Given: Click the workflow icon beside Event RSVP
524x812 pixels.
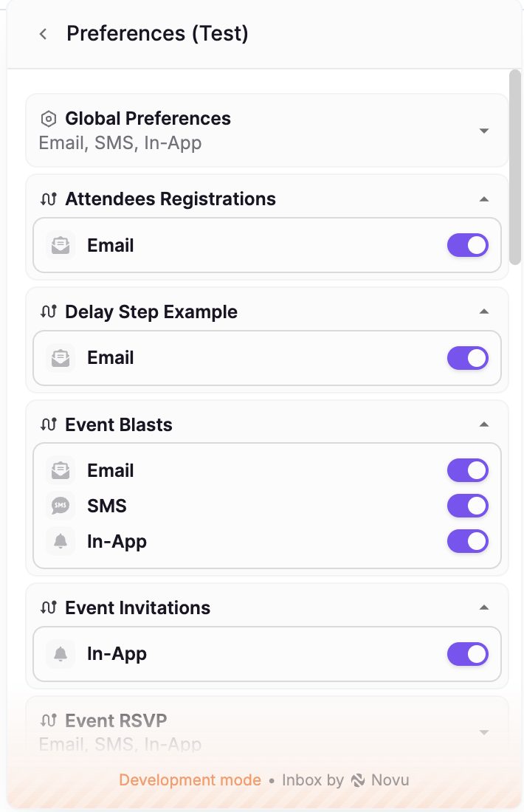Looking at the screenshot, I should (49, 720).
